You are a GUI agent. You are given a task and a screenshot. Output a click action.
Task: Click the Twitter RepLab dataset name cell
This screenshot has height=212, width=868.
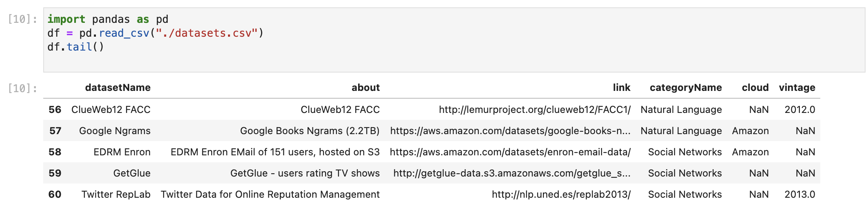[x=116, y=194]
